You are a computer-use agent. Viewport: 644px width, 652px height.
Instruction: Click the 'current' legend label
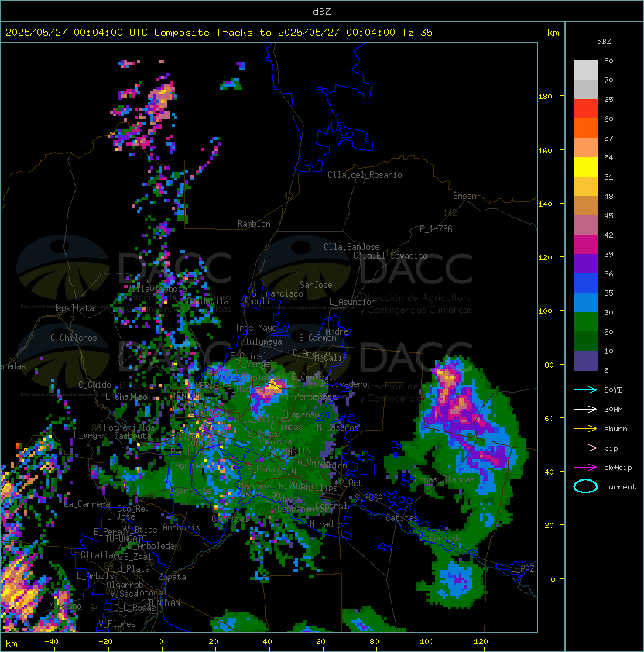coord(620,487)
